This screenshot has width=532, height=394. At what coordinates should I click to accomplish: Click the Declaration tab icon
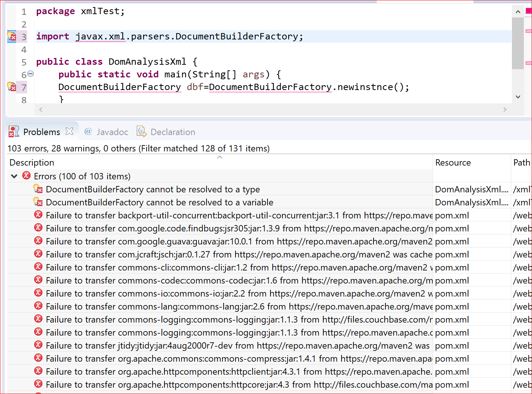coord(141,131)
